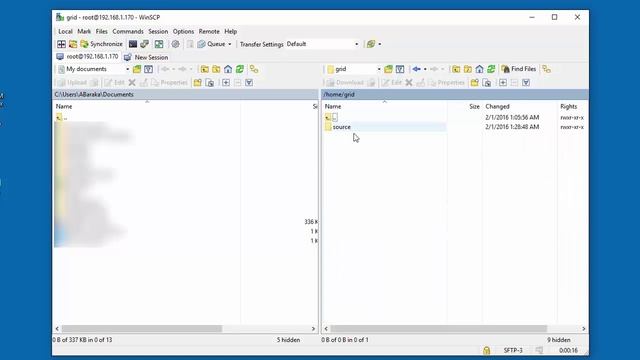Click the lock encryption status icon
Image resolution: width=640 pixels, height=360 pixels.
click(487, 350)
